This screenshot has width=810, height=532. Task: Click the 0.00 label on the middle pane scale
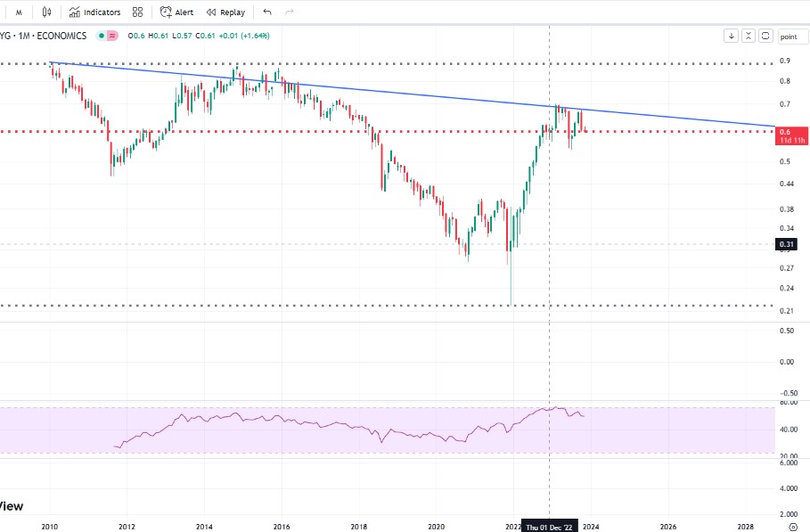click(787, 362)
